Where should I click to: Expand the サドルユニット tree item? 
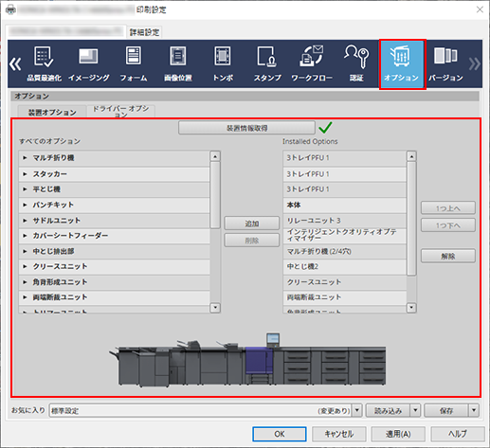[25, 220]
